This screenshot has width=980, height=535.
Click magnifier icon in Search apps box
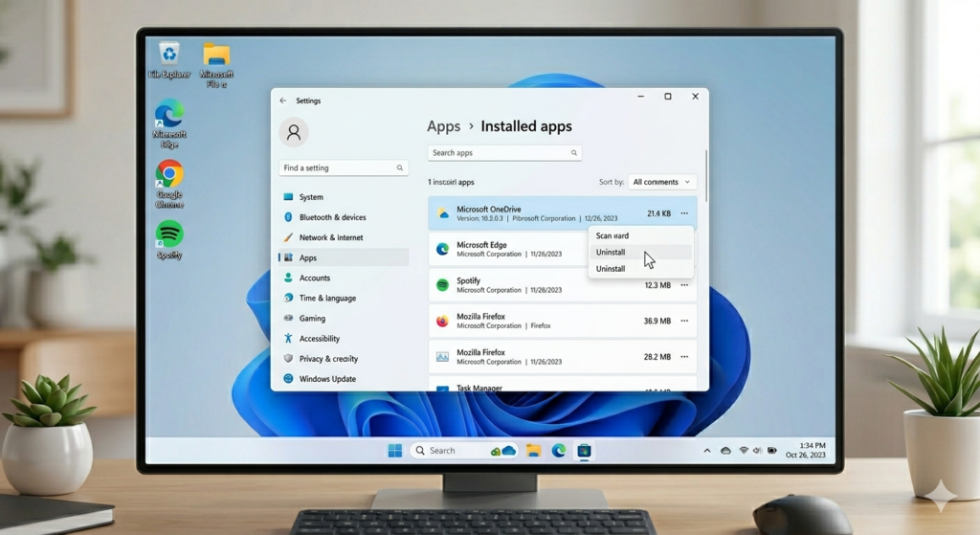574,152
